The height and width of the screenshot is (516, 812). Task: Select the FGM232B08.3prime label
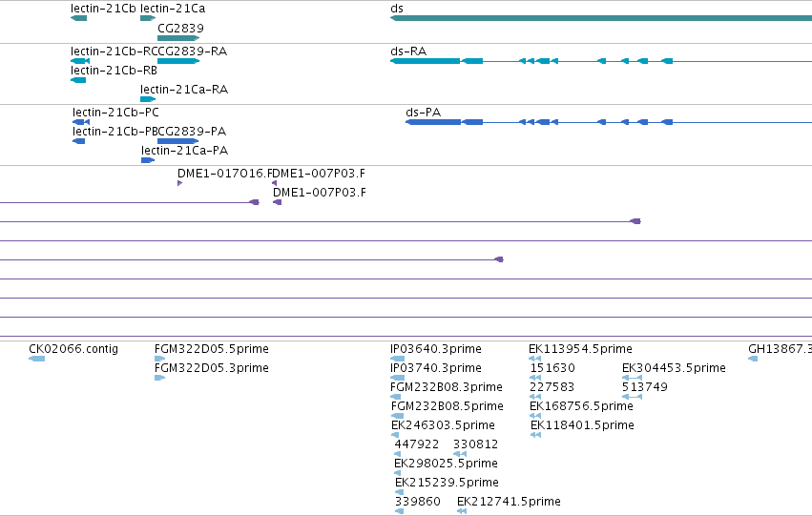(447, 387)
